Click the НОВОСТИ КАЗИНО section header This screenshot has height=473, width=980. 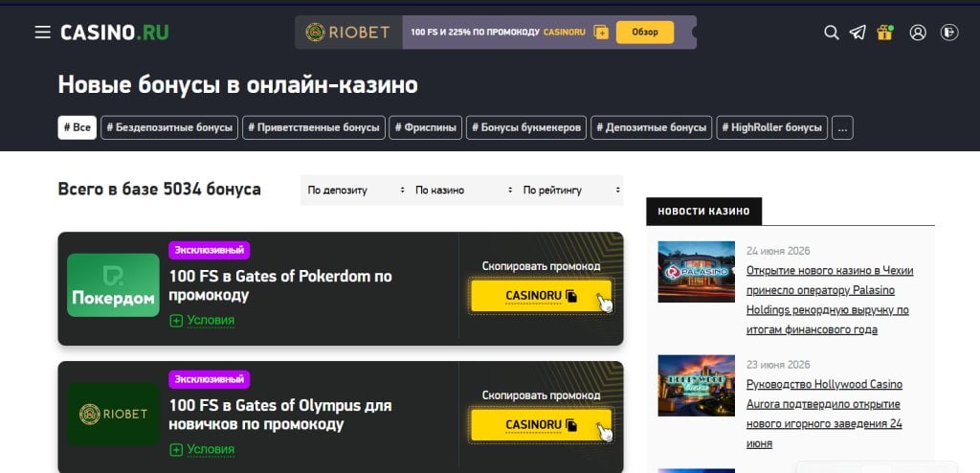(703, 212)
